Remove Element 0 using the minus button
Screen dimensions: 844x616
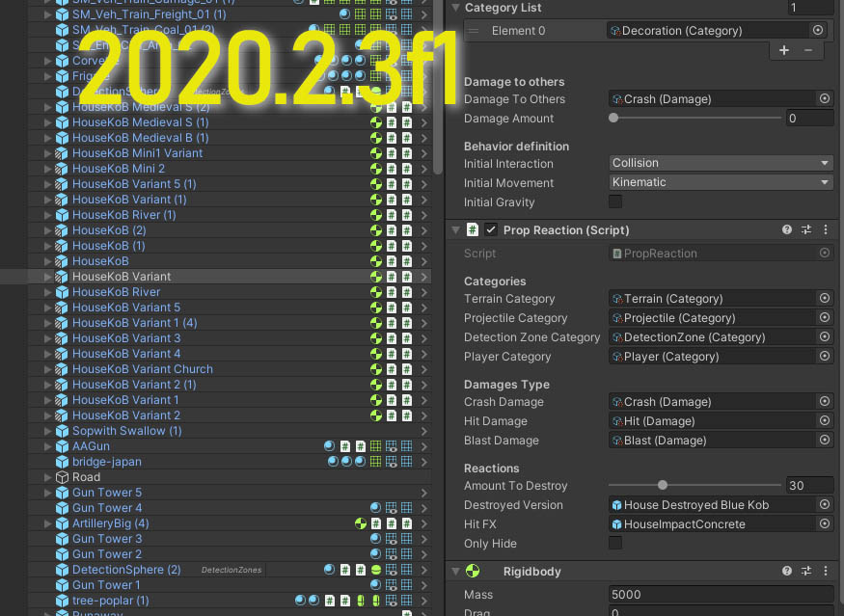(x=808, y=50)
